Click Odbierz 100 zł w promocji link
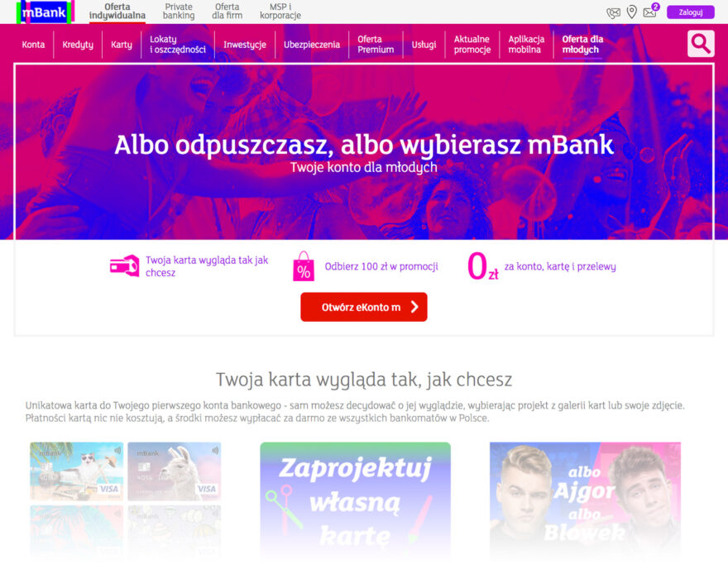 pos(381,266)
